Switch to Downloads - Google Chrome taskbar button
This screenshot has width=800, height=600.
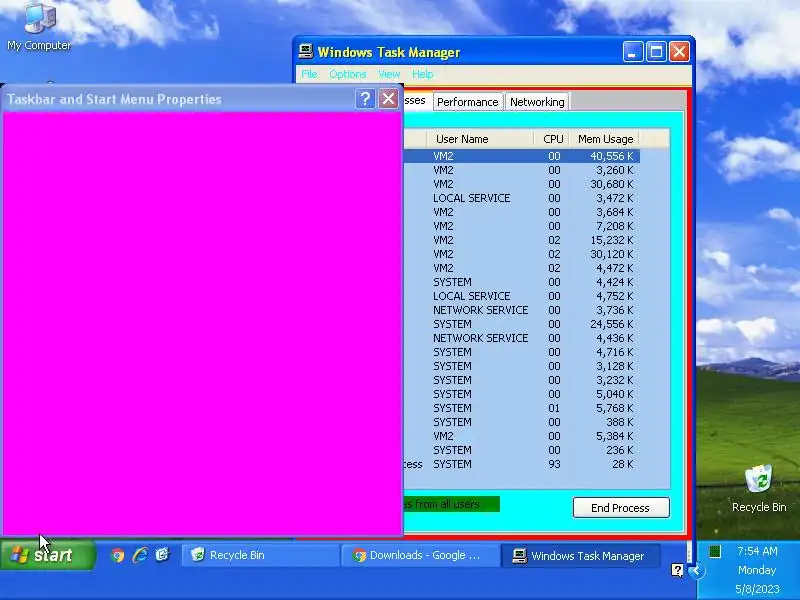pos(421,555)
